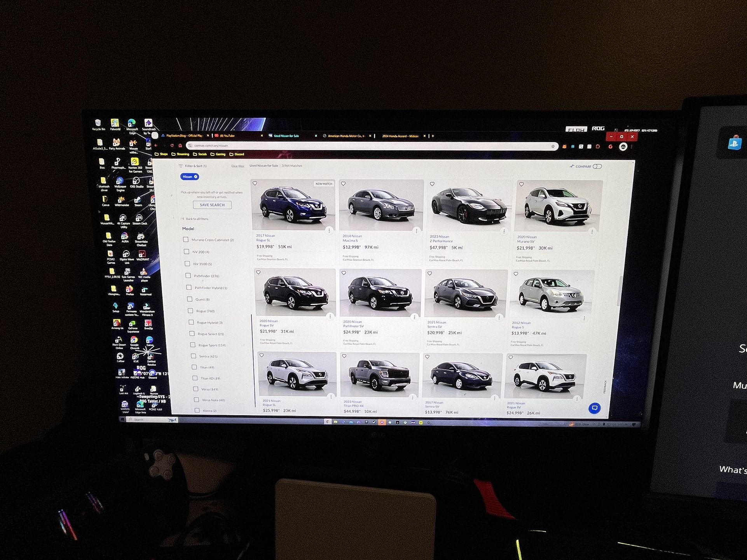
Task: Open the 2017 Nissan Rogue SL listing title
Action: [x=265, y=238]
